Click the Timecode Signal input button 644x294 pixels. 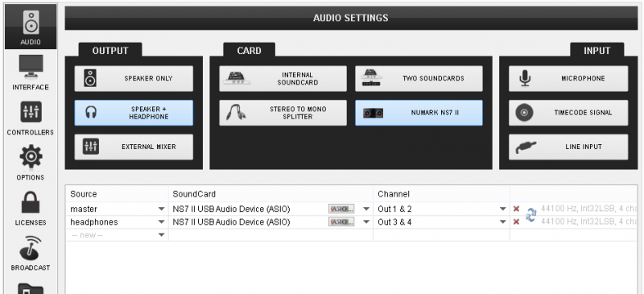coord(568,113)
